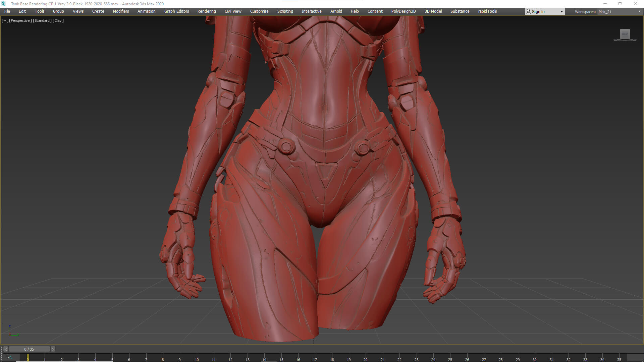Open the PolyDesign3D menu

click(404, 11)
